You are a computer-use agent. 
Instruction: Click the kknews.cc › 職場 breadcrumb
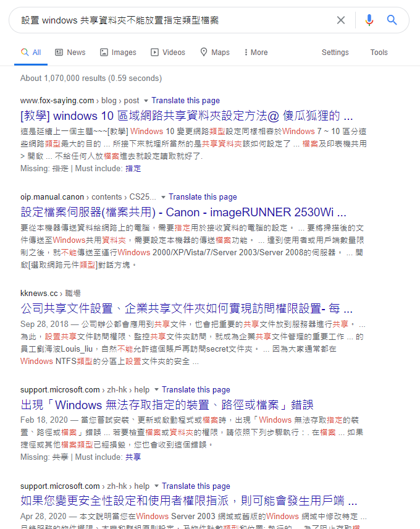click(50, 293)
